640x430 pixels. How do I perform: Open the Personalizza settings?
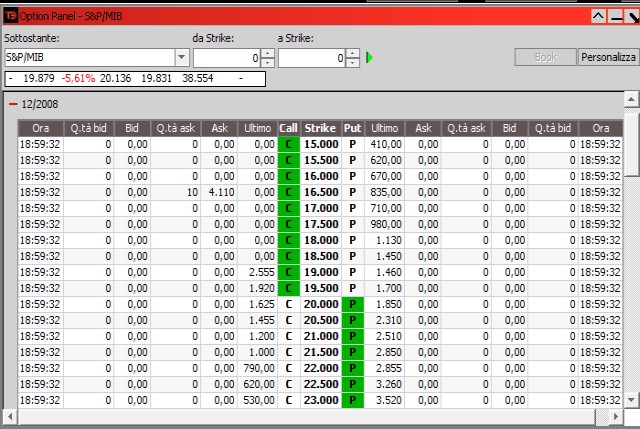(608, 58)
